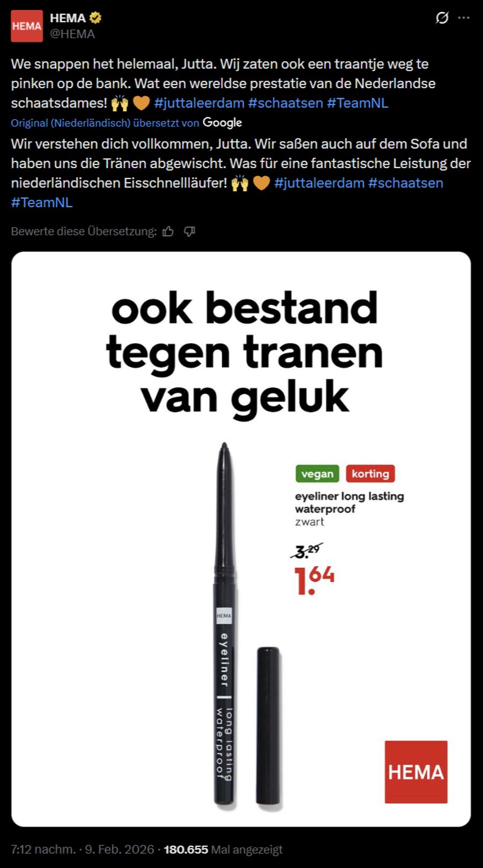Open #juttaleerdam hashtag in German translation
483x868 pixels.
pos(319,183)
